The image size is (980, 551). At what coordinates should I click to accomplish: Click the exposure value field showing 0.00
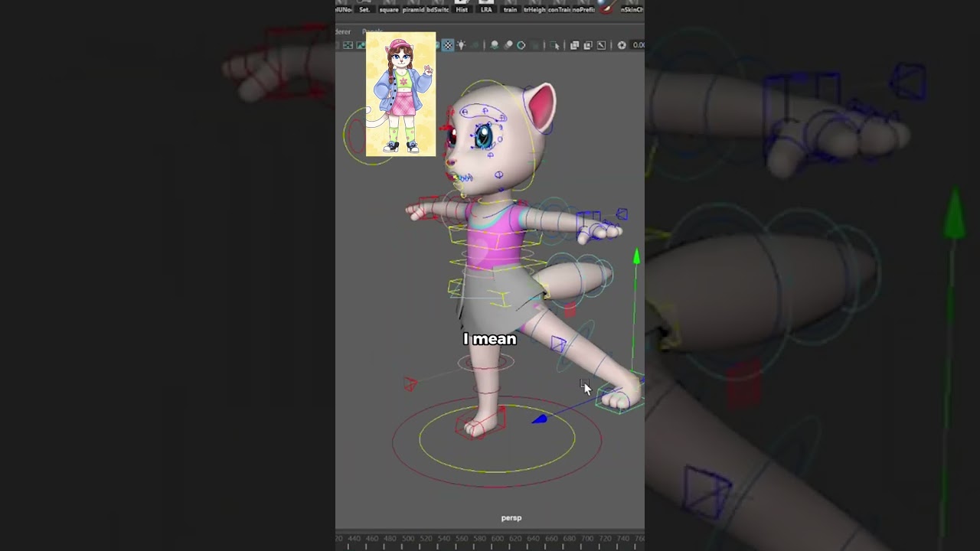click(x=638, y=45)
